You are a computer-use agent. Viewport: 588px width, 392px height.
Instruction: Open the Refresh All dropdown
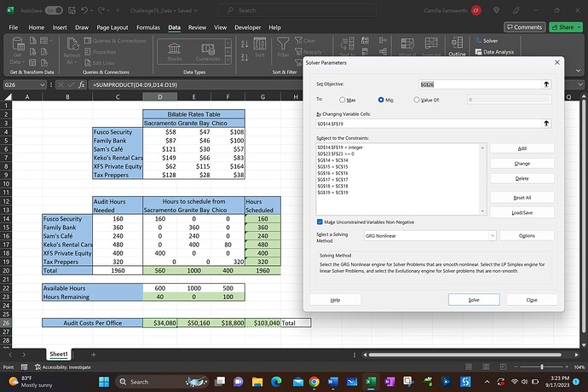72,52
